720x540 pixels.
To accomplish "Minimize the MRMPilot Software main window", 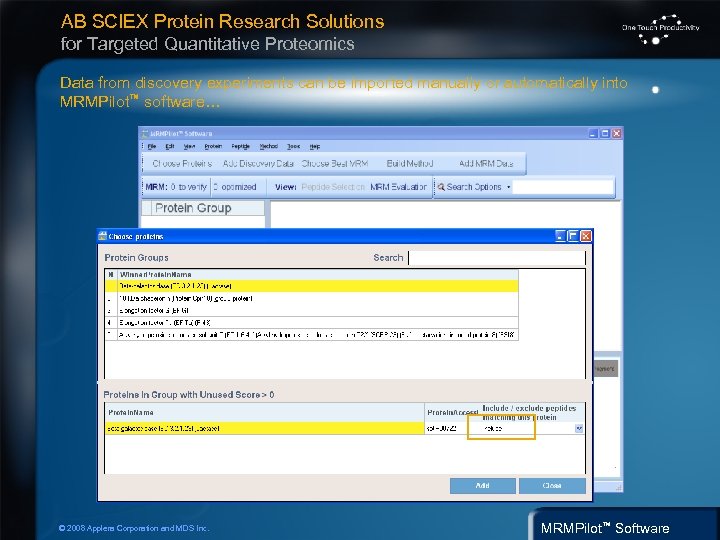I will coord(593,134).
